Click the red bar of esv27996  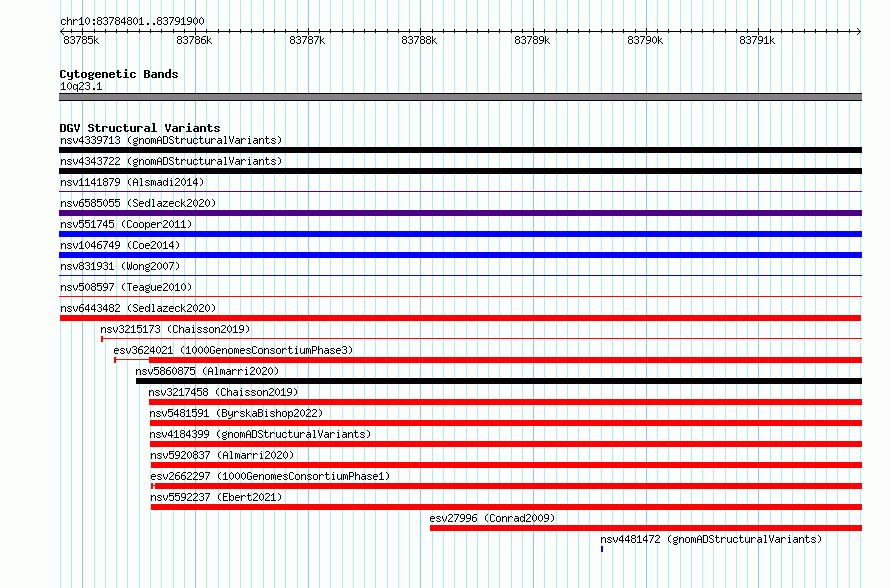tap(646, 528)
